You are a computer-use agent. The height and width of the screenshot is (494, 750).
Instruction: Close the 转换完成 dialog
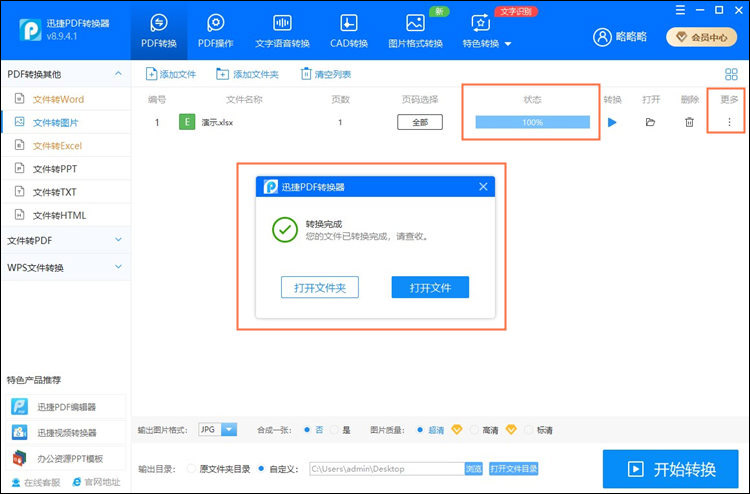pos(483,187)
